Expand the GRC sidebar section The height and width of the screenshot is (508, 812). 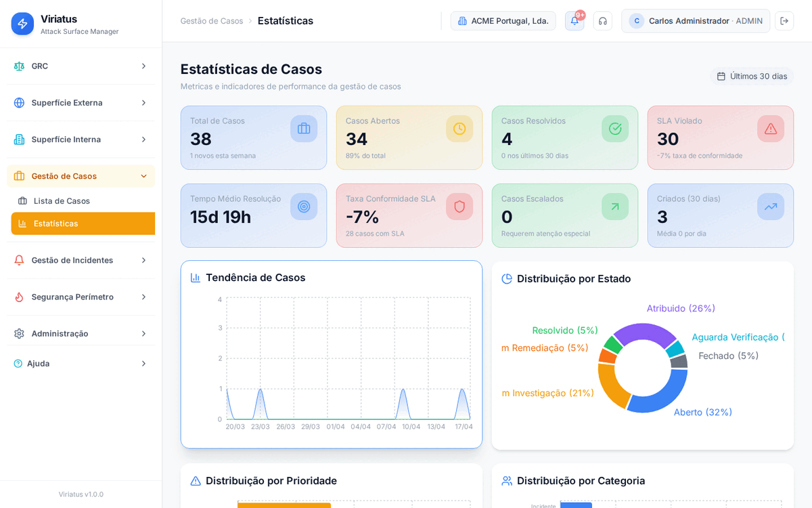[x=81, y=66]
